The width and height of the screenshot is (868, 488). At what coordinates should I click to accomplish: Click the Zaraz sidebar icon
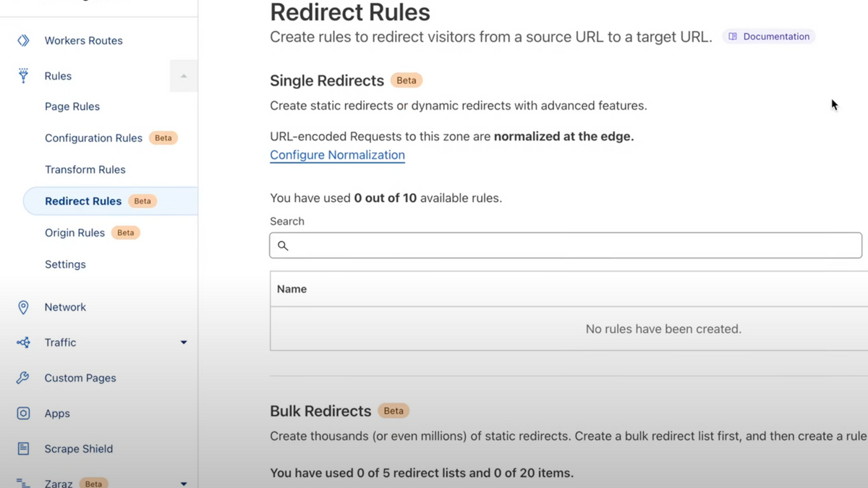click(x=24, y=481)
